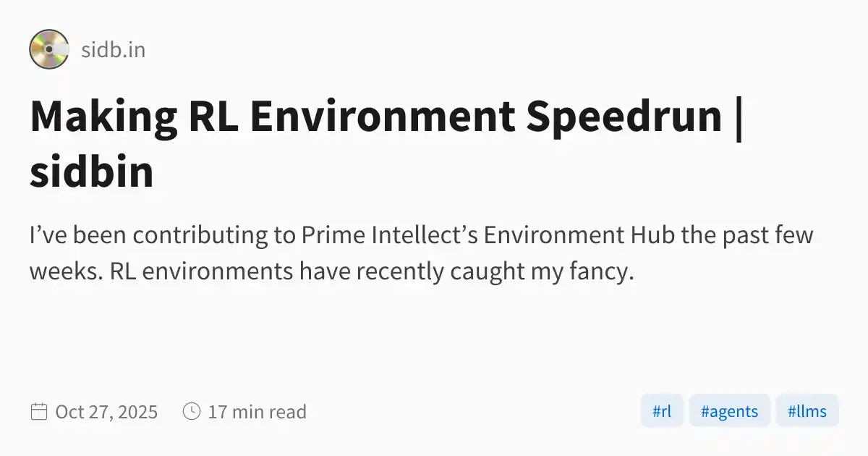
Task: Click the vertical bar separator in headline
Action: [x=738, y=116]
